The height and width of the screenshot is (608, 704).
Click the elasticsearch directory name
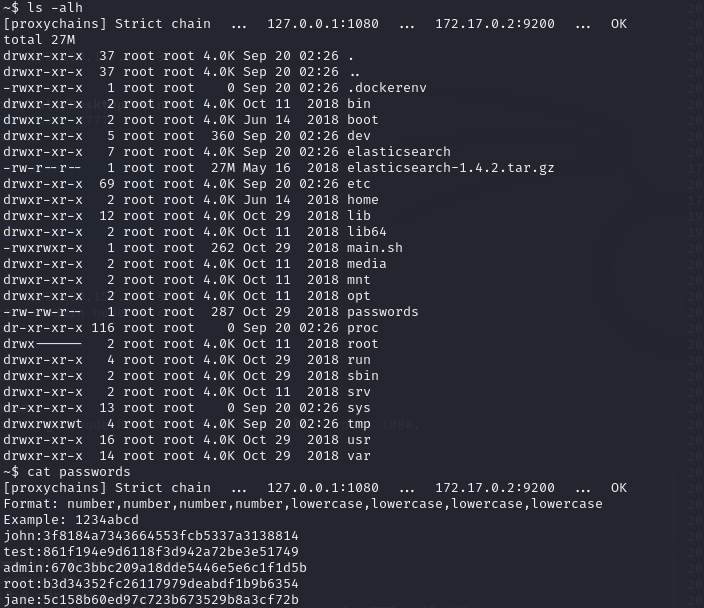[398, 152]
